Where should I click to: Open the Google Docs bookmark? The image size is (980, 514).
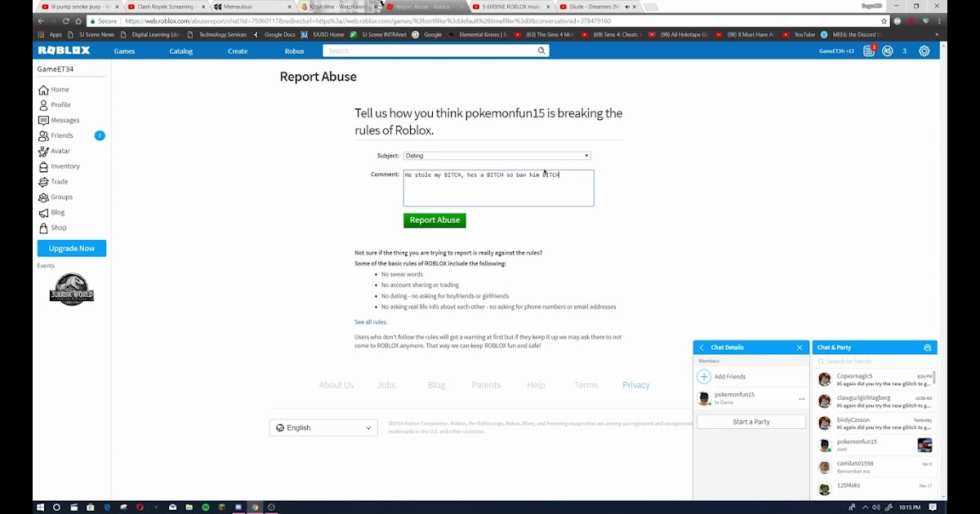(x=274, y=35)
